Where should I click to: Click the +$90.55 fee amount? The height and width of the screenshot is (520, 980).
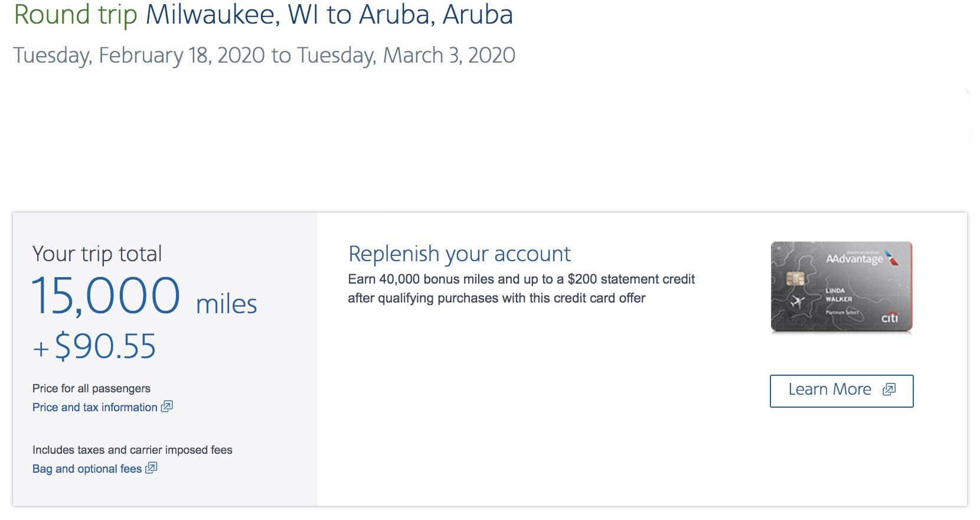[94, 346]
